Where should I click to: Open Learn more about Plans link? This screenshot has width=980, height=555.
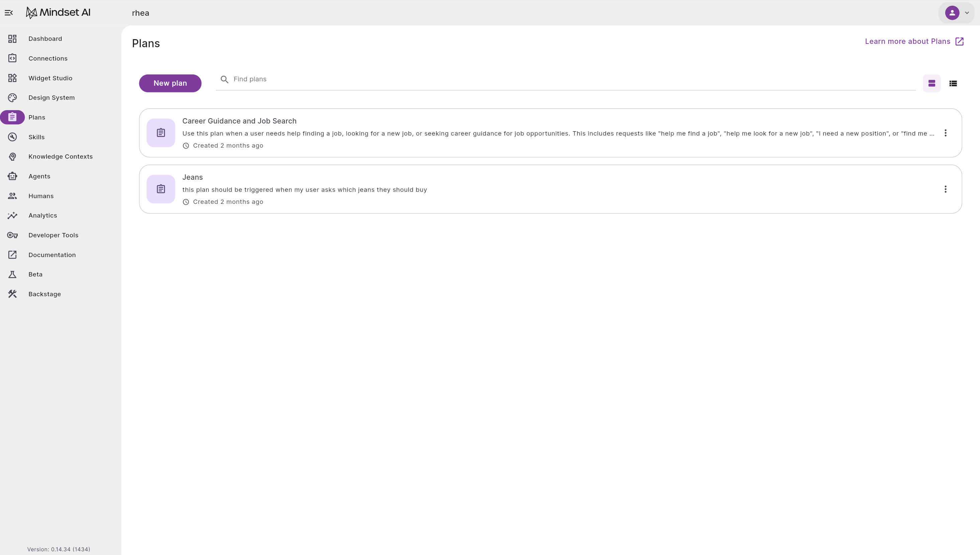[914, 42]
